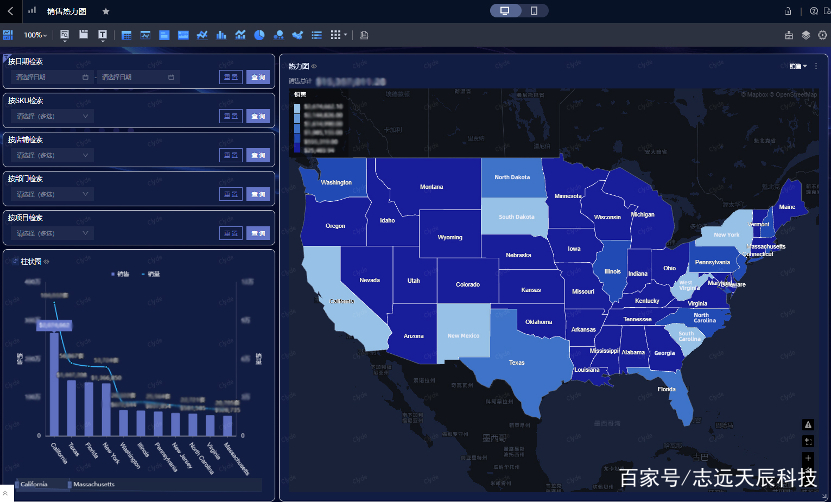This screenshot has height=502, width=832.
Task: Select darkest blue swatch in map legend
Action: 297,149
